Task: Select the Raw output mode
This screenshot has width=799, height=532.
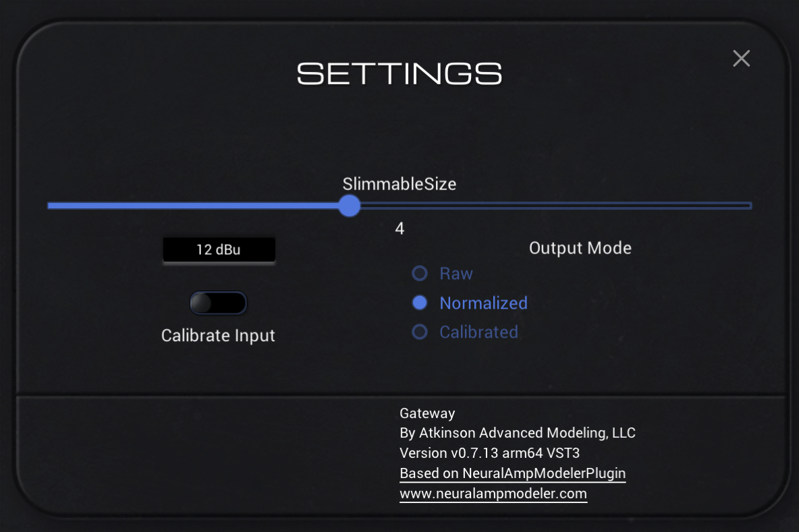Action: point(420,274)
